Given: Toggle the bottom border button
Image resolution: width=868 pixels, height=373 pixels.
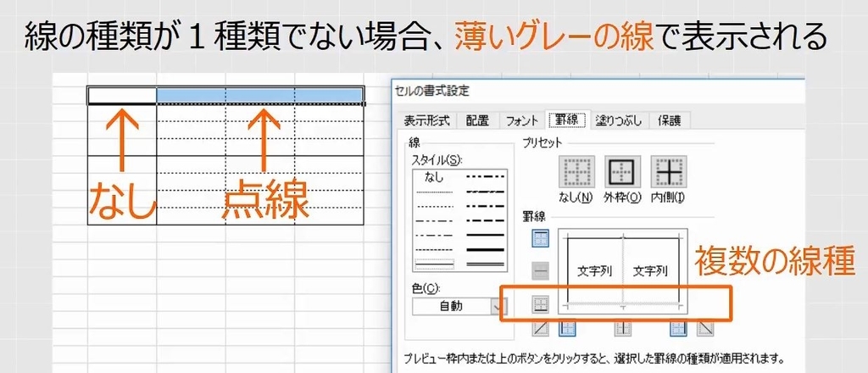Looking at the screenshot, I should coord(540,304).
